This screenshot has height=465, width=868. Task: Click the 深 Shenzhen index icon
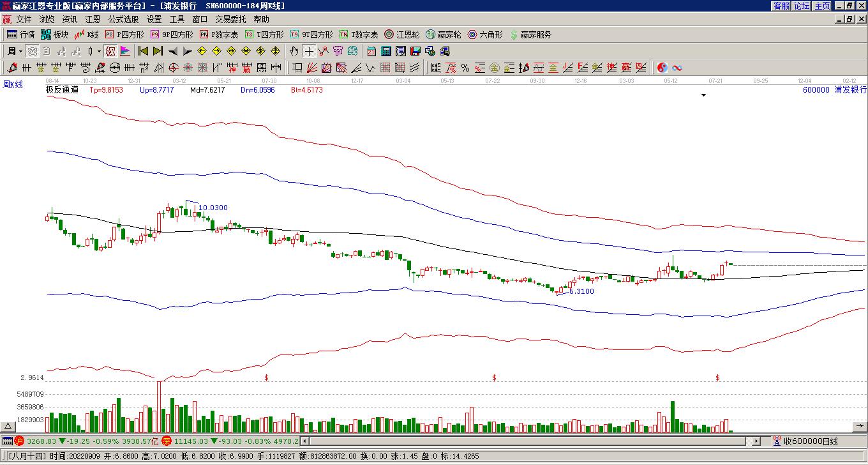pyautogui.click(x=167, y=441)
